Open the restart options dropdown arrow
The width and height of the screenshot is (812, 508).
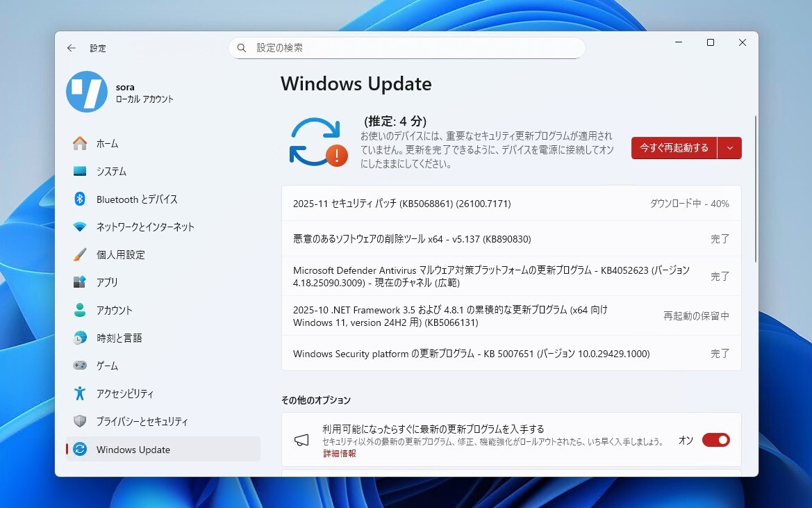[x=729, y=148]
